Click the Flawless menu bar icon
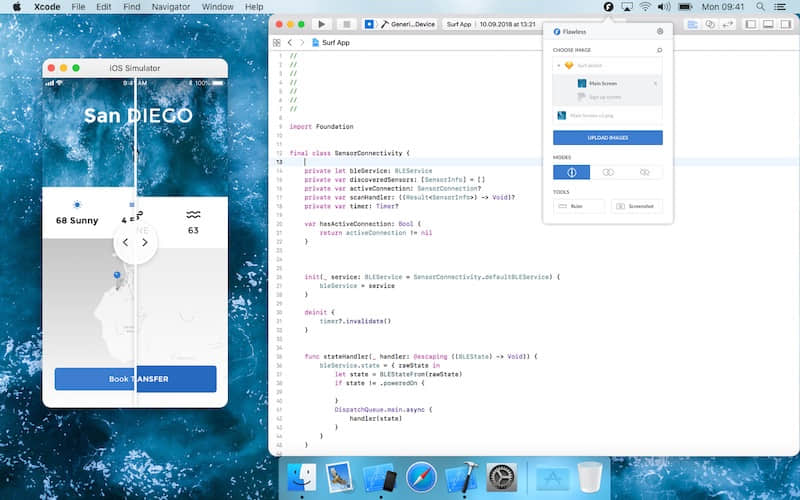 [608, 7]
